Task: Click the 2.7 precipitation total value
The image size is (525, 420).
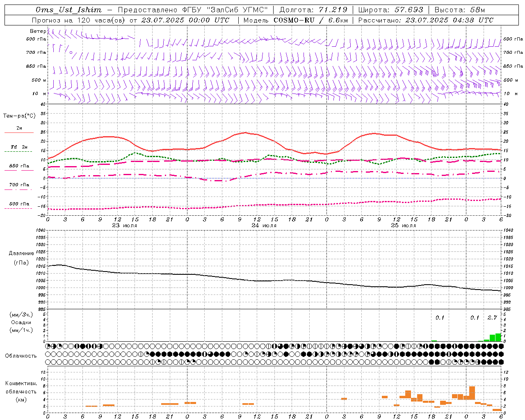Action: [x=492, y=317]
